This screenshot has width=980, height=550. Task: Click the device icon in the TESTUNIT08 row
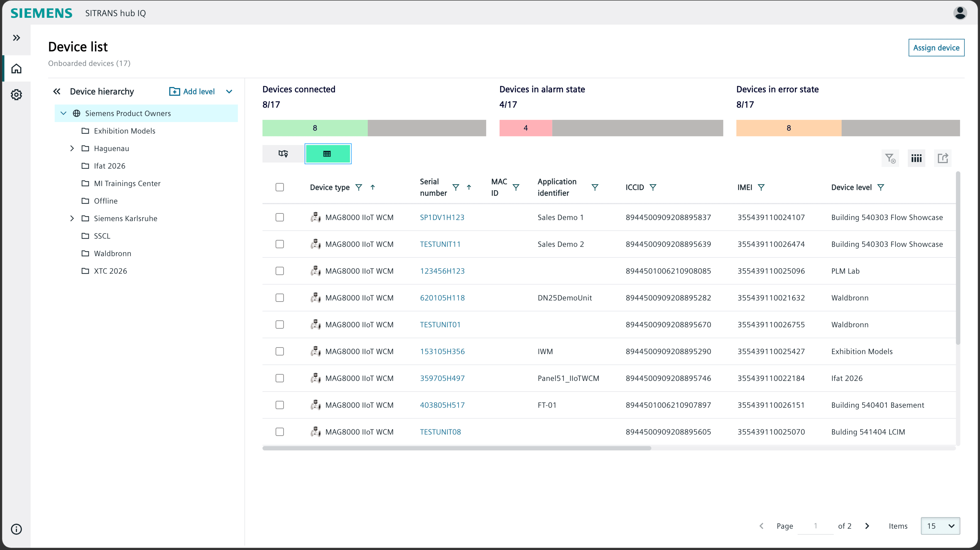tap(315, 432)
